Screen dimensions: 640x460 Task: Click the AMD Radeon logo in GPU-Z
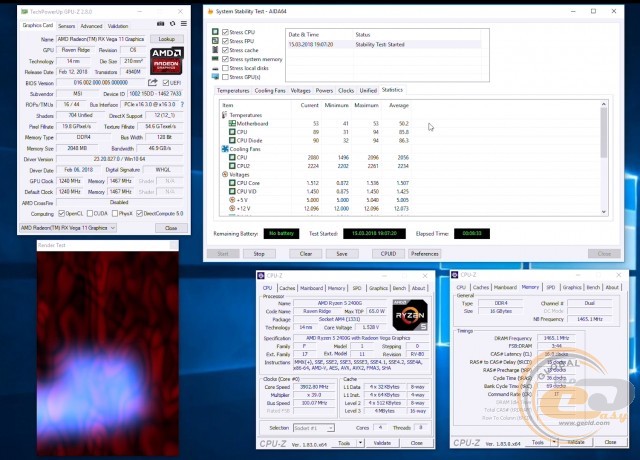167,61
